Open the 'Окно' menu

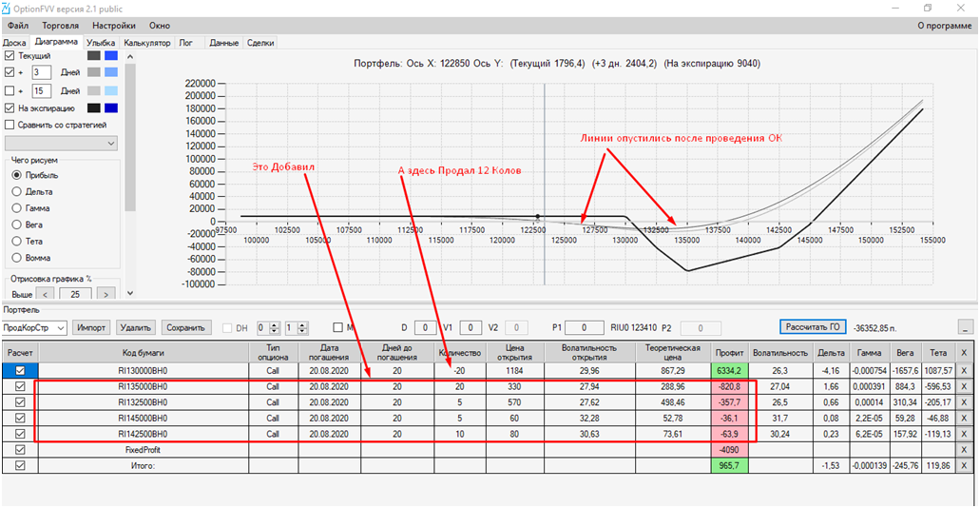(x=160, y=26)
